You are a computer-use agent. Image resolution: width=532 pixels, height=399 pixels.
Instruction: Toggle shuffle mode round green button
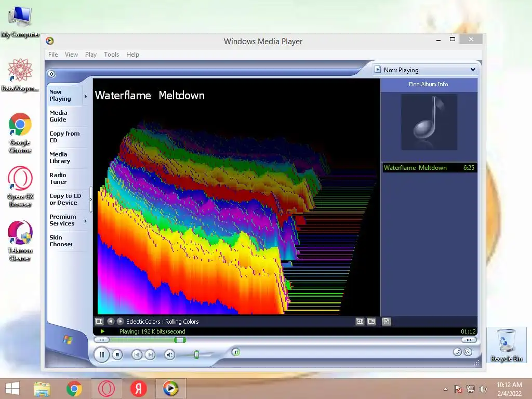tap(236, 352)
